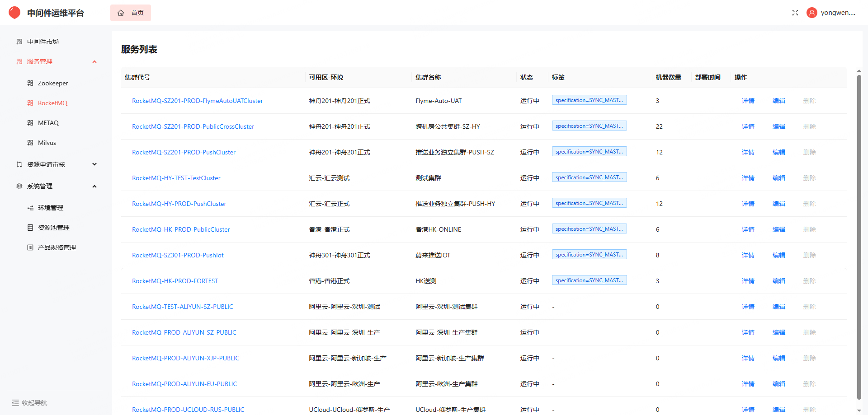
Task: Select the Zookeeper service icon in sidebar
Action: (30, 83)
